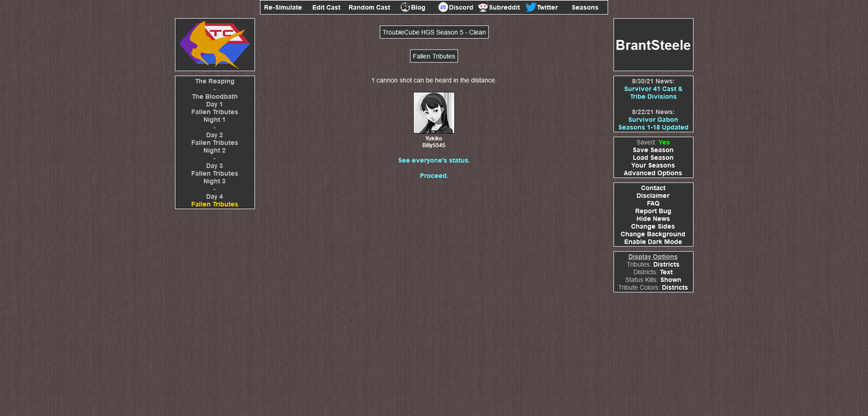The width and height of the screenshot is (868, 416).
Task: Click Fallen Tributes under Day 3
Action: pyautogui.click(x=215, y=174)
